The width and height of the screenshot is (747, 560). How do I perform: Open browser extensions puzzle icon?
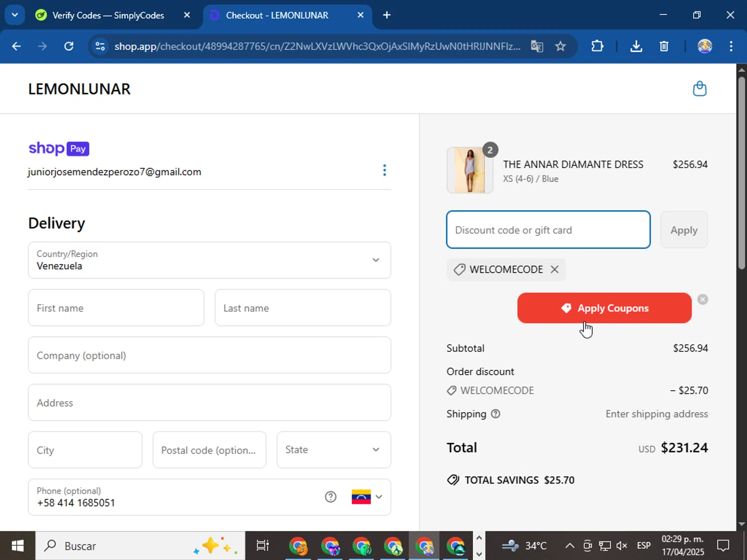point(597,46)
